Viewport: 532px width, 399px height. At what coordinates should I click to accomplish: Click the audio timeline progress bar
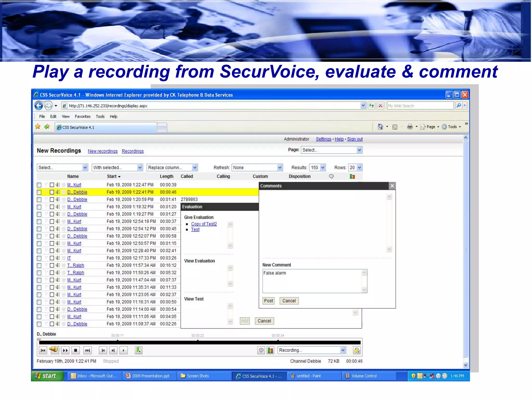point(200,342)
